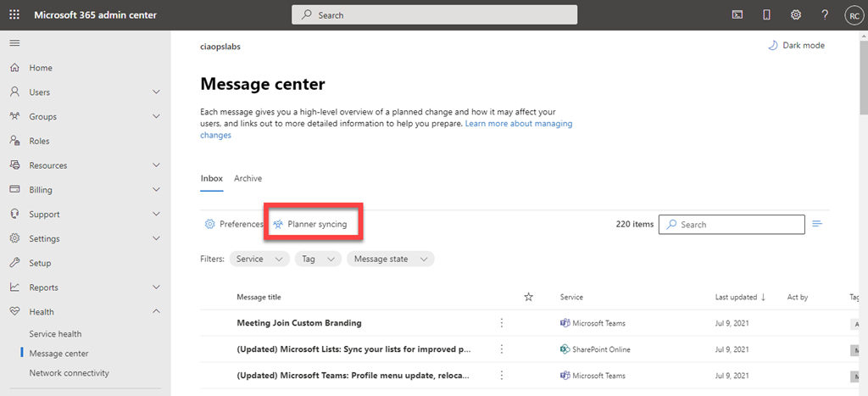
Task: Open the column layout options icon
Action: coord(817,224)
